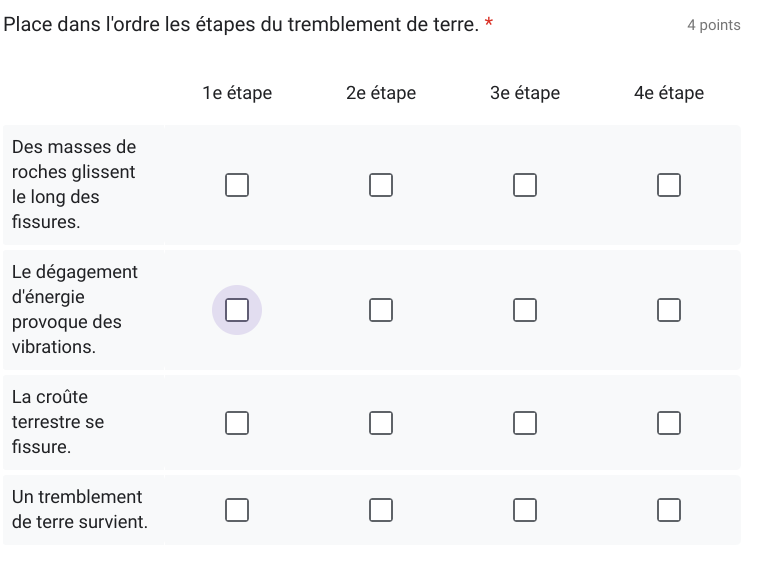Tick 4e étape for 'Le dégagement d'énergie' row

[669, 310]
